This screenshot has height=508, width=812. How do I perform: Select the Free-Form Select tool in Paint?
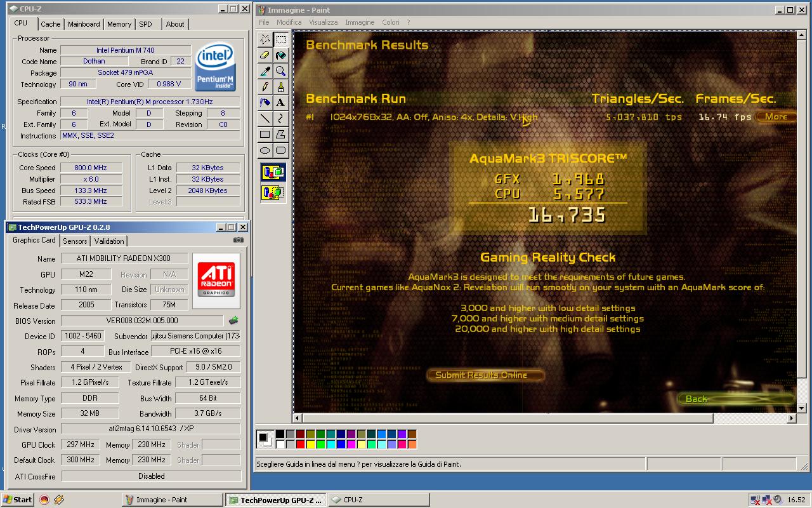coord(265,39)
